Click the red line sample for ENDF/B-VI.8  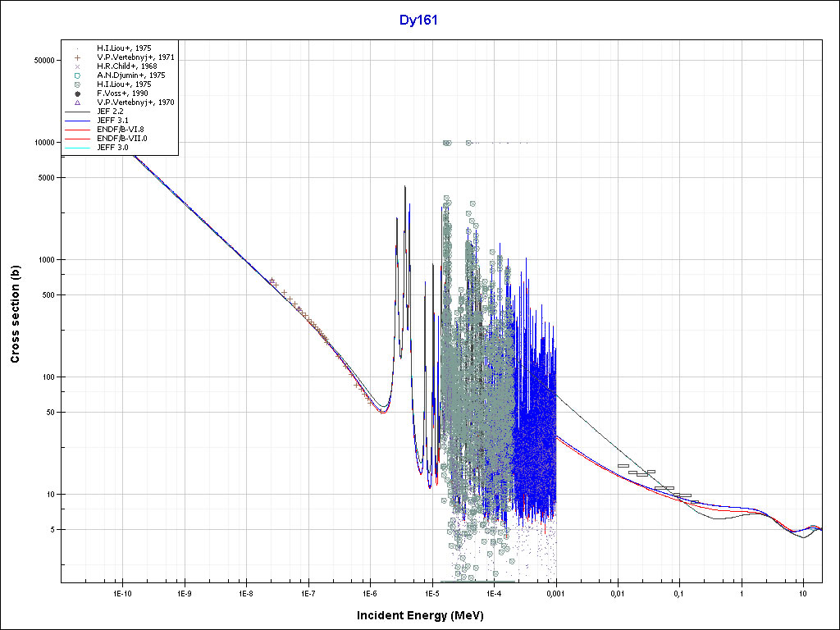point(76,130)
